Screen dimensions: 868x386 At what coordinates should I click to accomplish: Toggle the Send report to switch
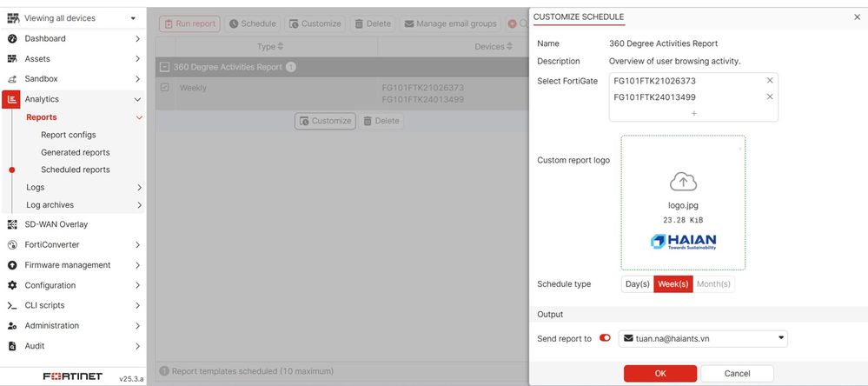click(x=605, y=338)
